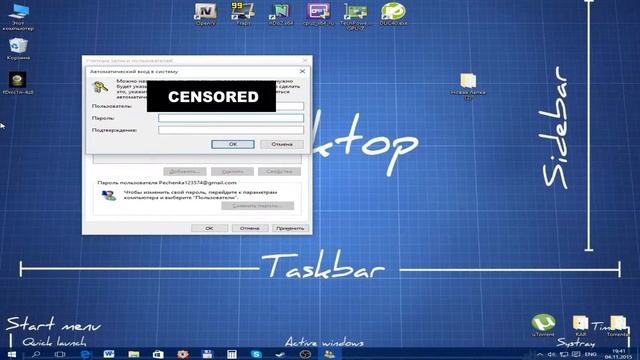Open File Explorer from the taskbar
Viewport: 640px width, 360px height.
pyautogui.click(x=134, y=354)
